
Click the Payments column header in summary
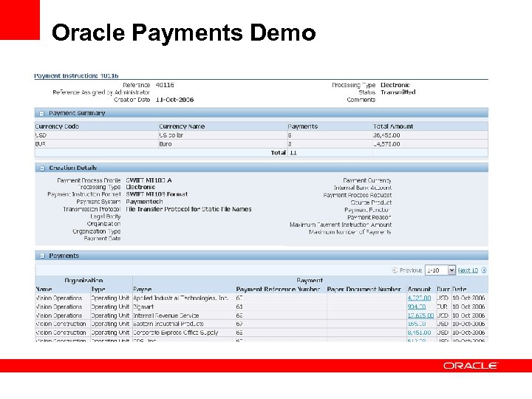(x=303, y=126)
